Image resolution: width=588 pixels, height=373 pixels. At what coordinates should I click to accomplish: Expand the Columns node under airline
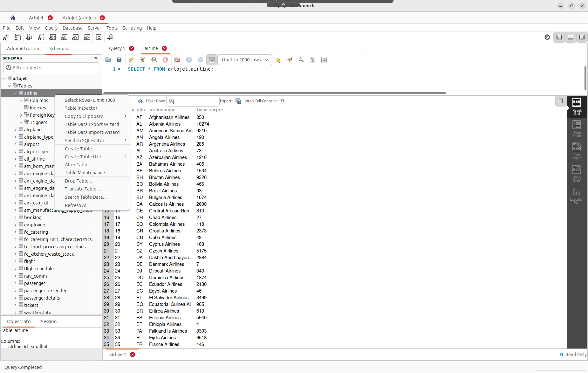[x=21, y=100]
